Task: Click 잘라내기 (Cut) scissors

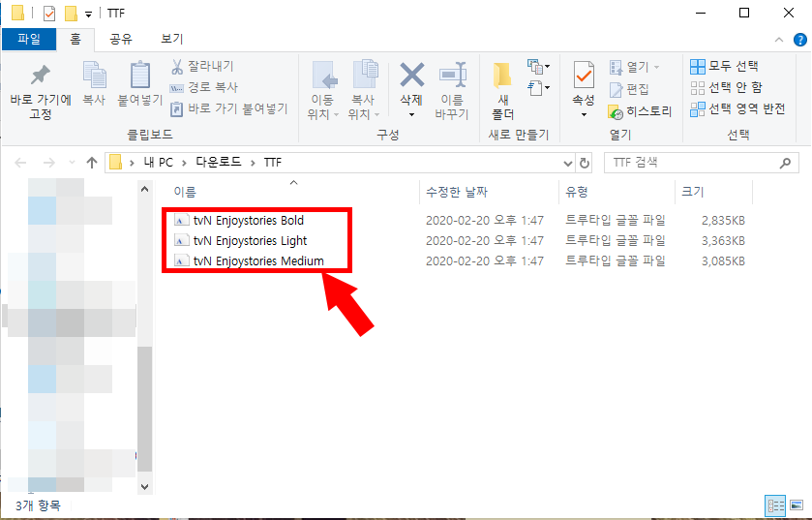Action: (202, 66)
